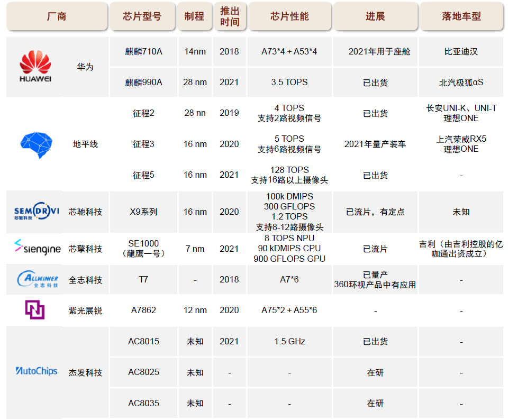The image size is (527, 420).
Task: Click the SemiDrive logo
Action: [37, 212]
